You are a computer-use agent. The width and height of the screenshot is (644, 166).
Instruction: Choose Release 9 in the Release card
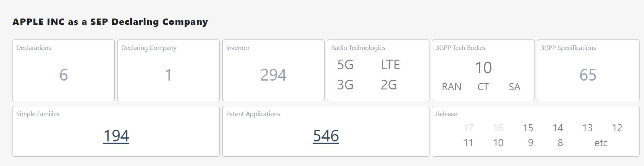530,143
